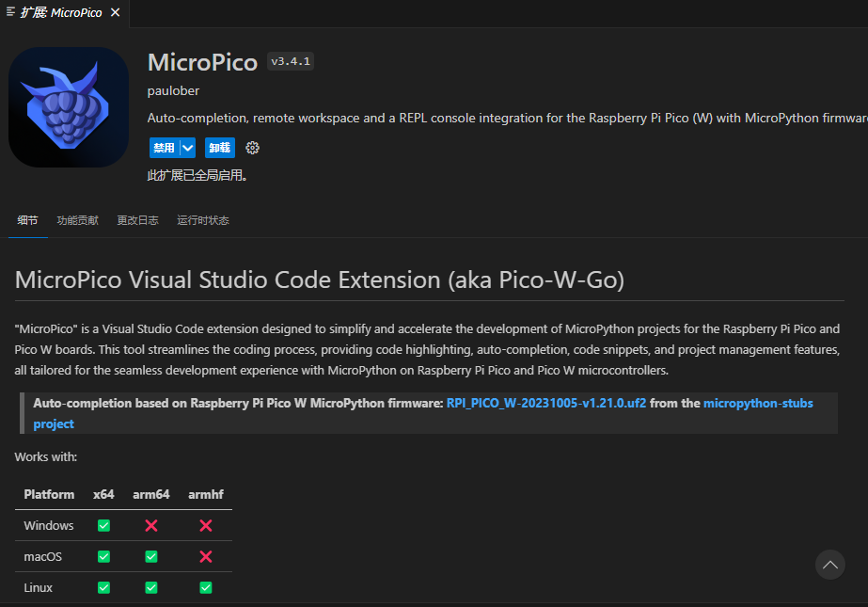Click the 'Works with:' text
The height and width of the screenshot is (607, 868).
coord(46,457)
